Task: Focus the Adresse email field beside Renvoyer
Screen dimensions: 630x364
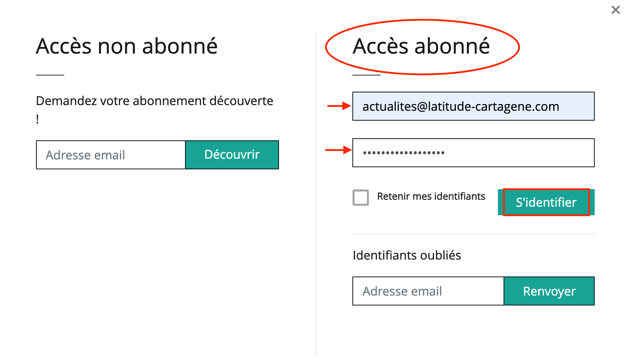Action: 428,291
